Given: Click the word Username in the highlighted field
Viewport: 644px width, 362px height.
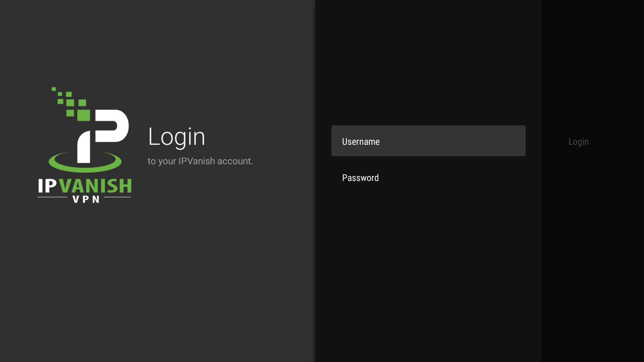Looking at the screenshot, I should pyautogui.click(x=361, y=142).
